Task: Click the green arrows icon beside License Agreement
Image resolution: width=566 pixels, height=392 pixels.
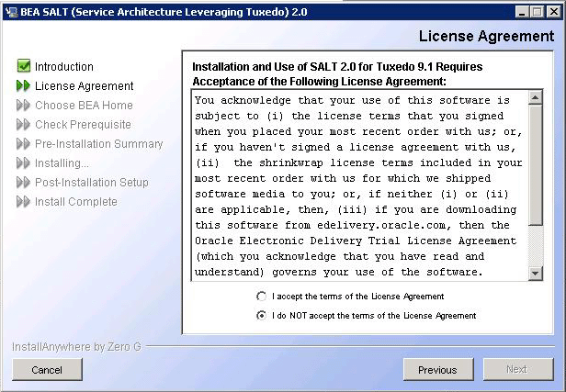Action: point(24,85)
